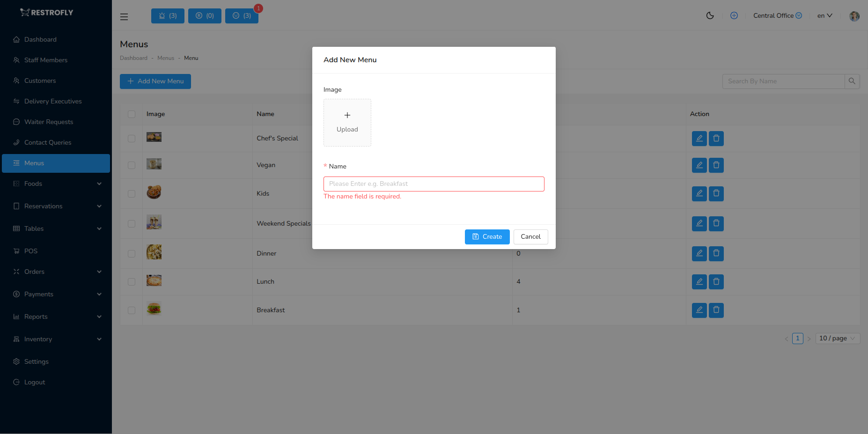Open the notifications bell showing 3 alerts
868x434 pixels.
click(x=168, y=15)
